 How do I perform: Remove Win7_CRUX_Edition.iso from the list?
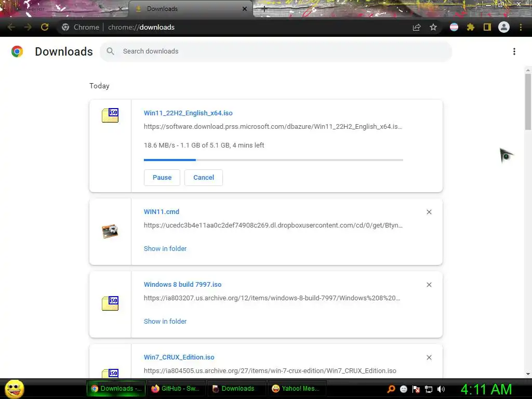tap(429, 357)
